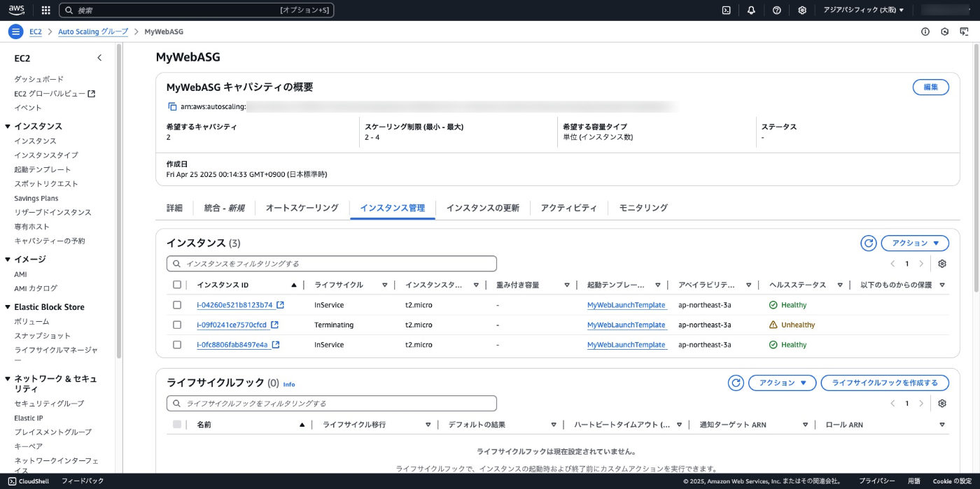The height and width of the screenshot is (489, 980).
Task: Refresh the lifecycle hooks table
Action: pyautogui.click(x=736, y=383)
